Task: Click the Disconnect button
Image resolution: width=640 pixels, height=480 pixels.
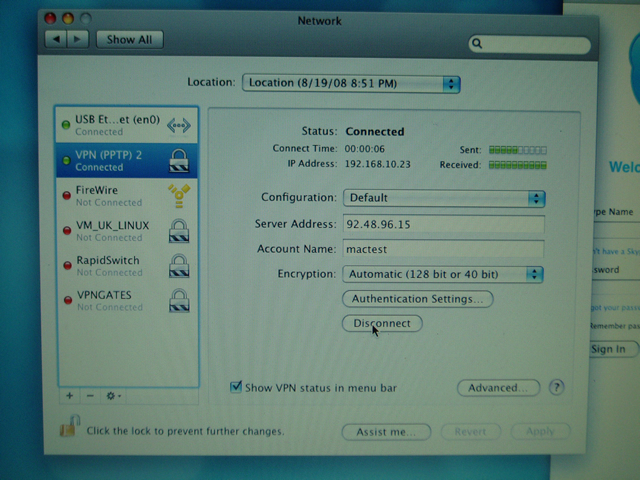Action: 382,323
